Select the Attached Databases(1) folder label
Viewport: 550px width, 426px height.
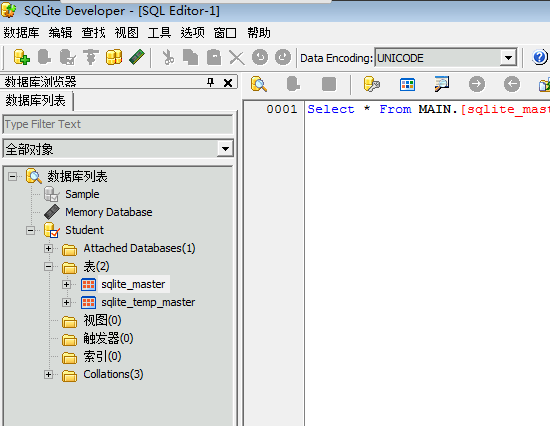click(139, 248)
